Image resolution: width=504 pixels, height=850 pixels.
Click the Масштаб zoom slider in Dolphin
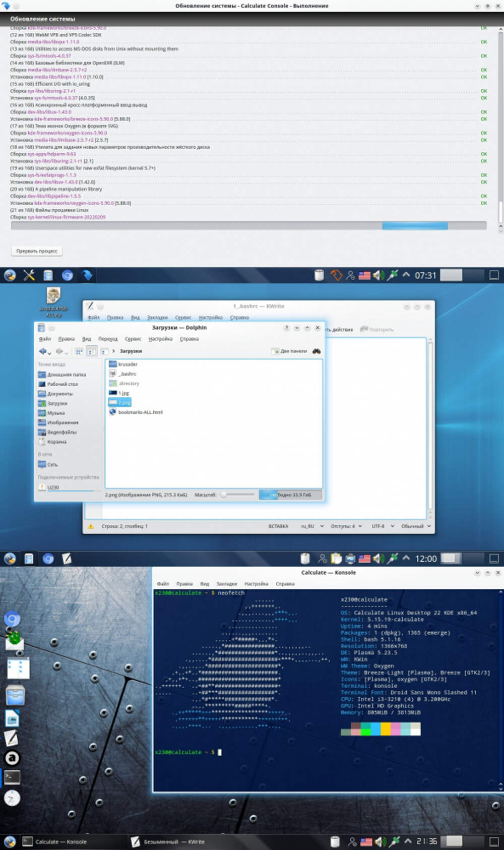click(x=237, y=495)
